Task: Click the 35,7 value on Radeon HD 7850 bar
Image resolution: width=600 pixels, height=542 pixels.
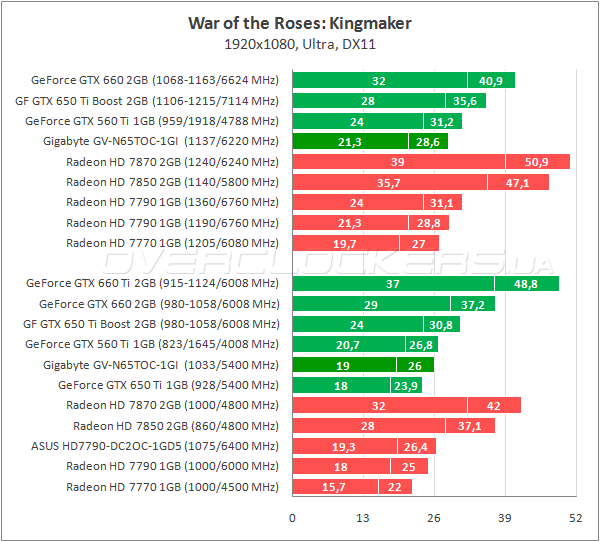Action: tap(389, 182)
